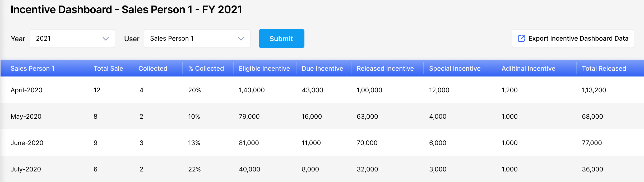Click July-2020 special incentive 3,000
Image resolution: width=644 pixels, height=182 pixels.
pyautogui.click(x=438, y=169)
